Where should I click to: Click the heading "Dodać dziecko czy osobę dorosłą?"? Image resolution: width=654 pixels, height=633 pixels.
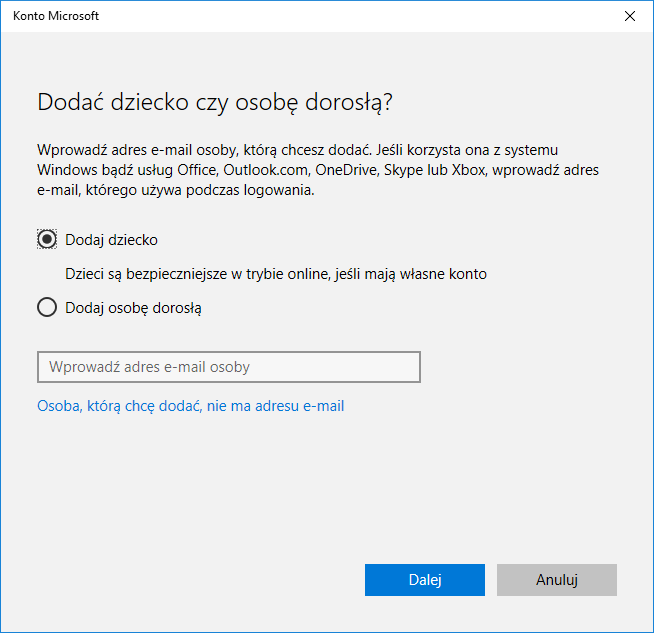(214, 102)
